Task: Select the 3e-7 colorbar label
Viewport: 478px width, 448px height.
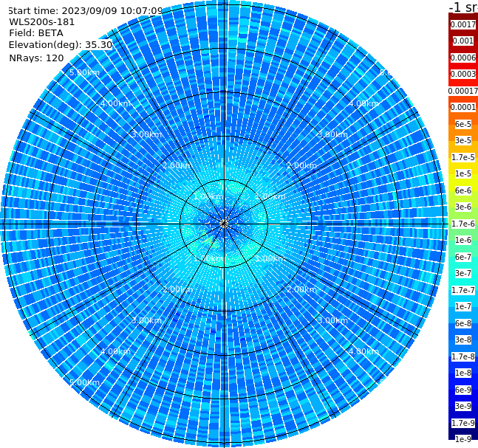Action: (463, 273)
